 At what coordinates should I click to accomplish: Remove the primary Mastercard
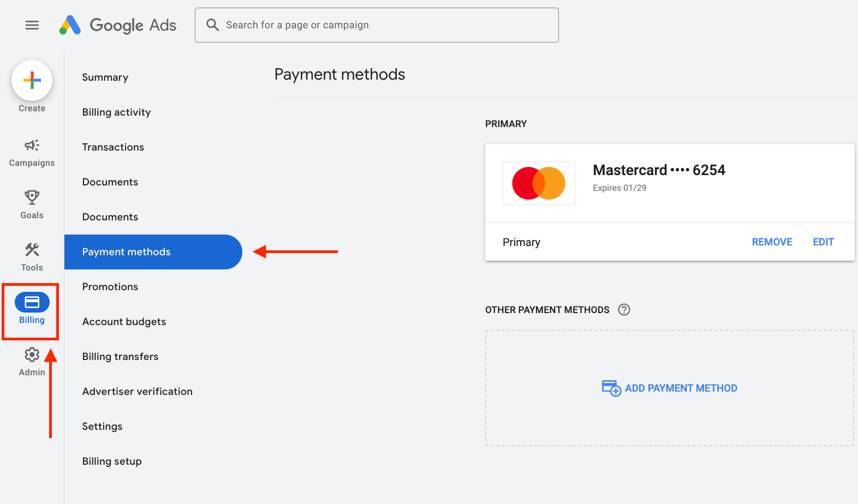coord(772,242)
